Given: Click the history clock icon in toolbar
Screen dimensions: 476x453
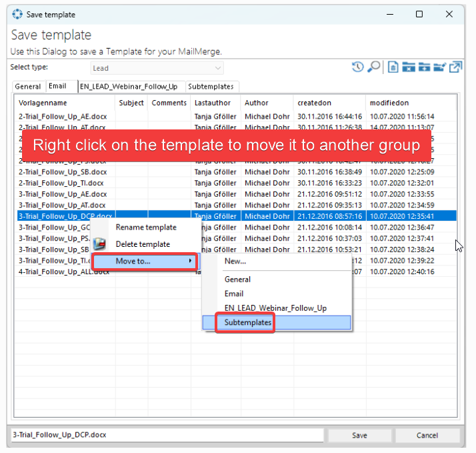Looking at the screenshot, I should point(358,67).
